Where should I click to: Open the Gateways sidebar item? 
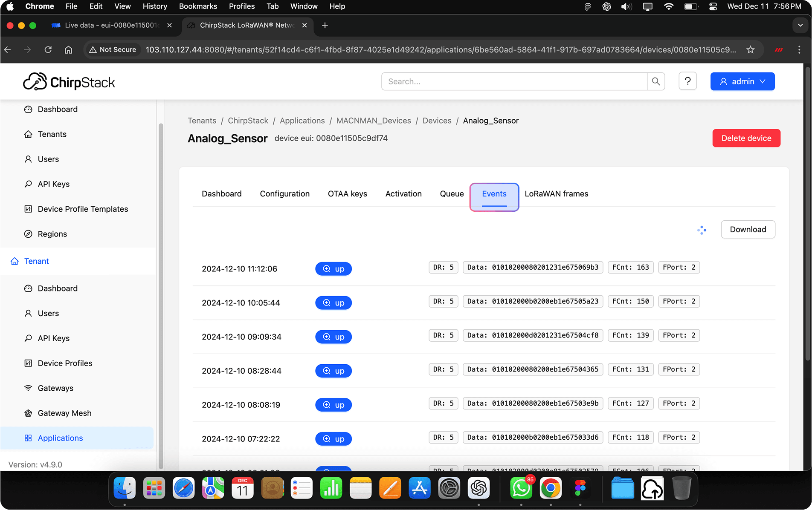(55, 388)
